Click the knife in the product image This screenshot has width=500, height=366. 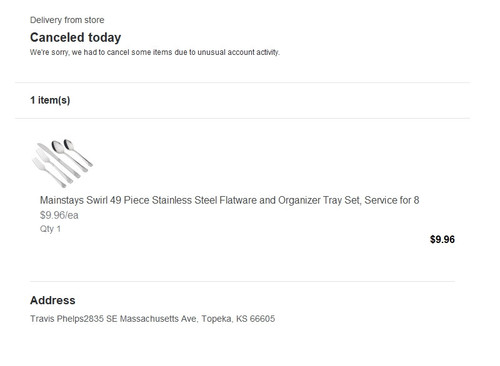click(x=59, y=160)
